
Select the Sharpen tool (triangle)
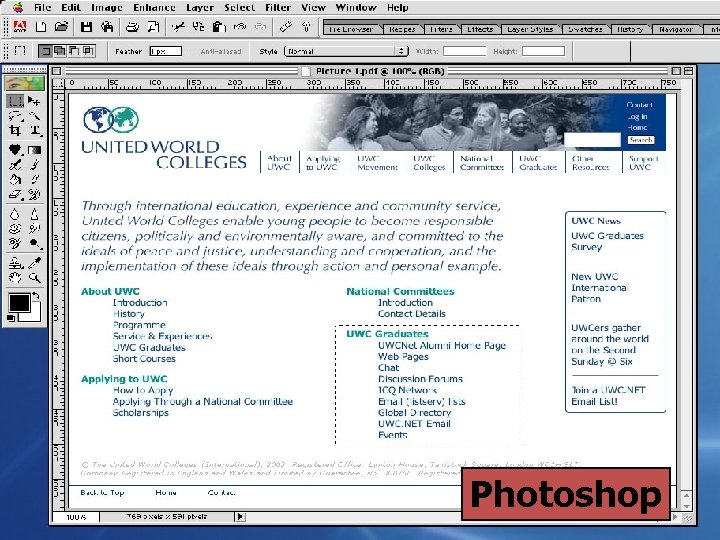(34, 214)
